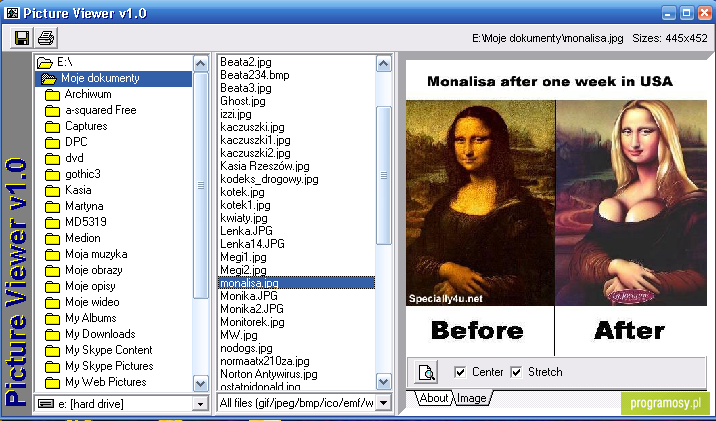Toggle the Center checkbox
Image resolution: width=716 pixels, height=421 pixels.
pyautogui.click(x=460, y=372)
